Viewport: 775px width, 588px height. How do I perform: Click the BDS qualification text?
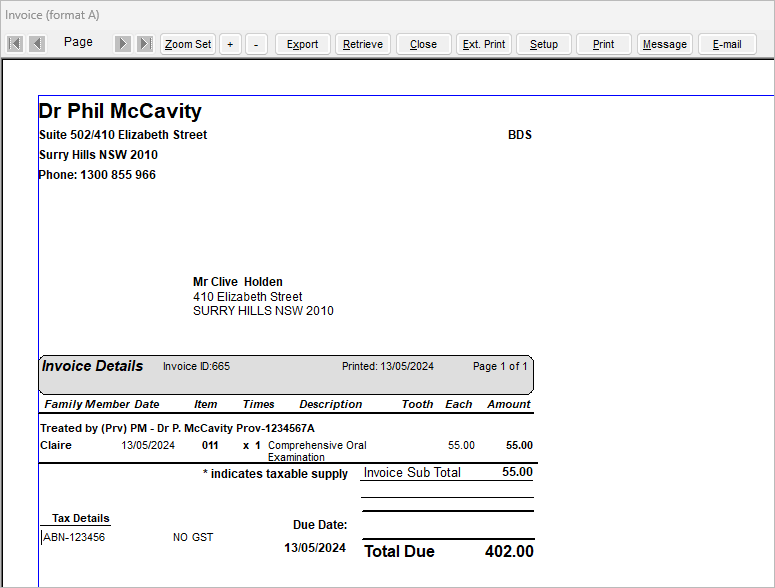pos(520,135)
